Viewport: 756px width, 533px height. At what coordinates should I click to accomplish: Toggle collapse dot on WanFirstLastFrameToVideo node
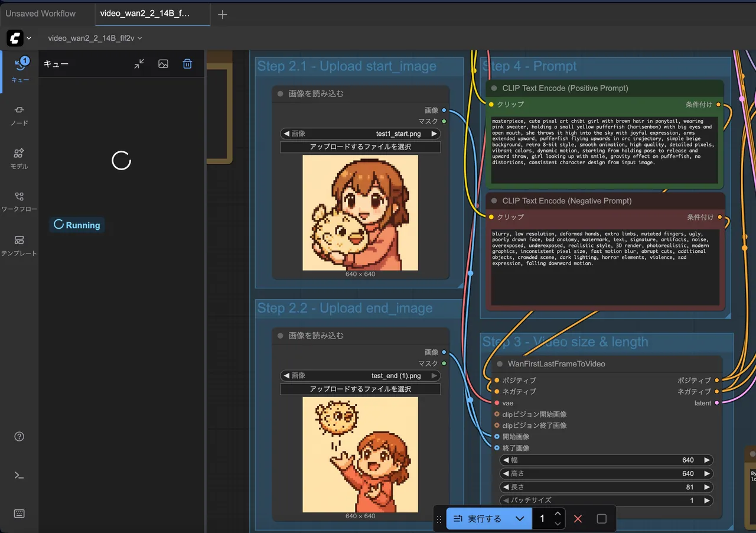point(500,364)
